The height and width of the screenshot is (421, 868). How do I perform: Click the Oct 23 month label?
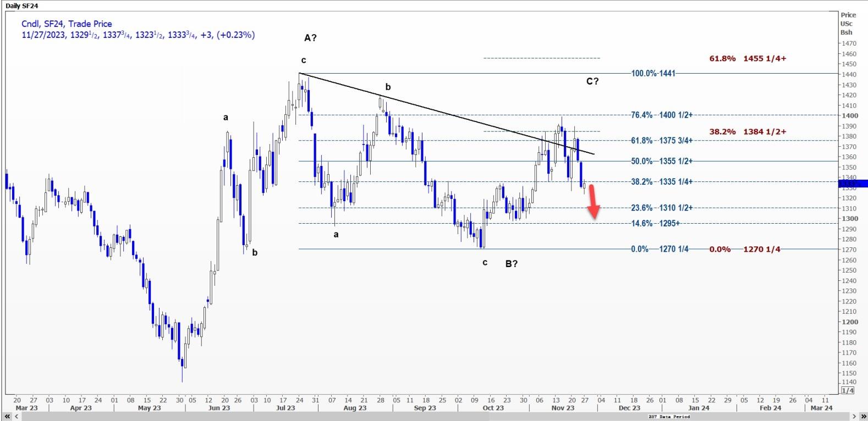493,408
